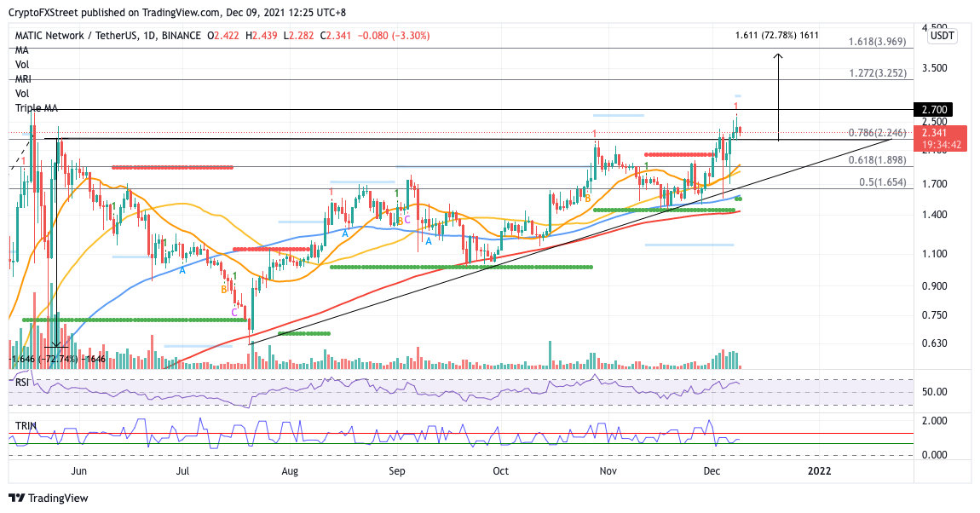Open the Triple MA indicator legend
This screenshot has height=513, width=980.
[x=37, y=108]
